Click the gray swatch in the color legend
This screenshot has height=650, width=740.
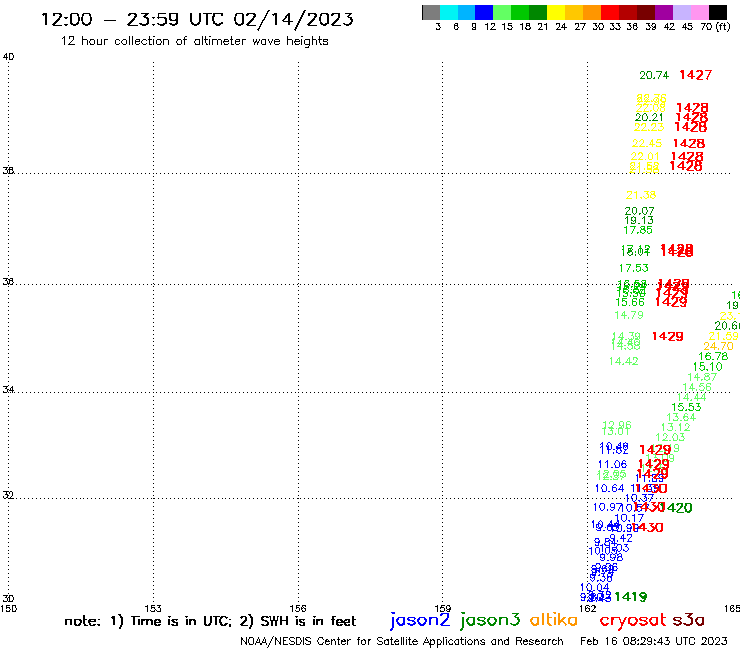431,13
